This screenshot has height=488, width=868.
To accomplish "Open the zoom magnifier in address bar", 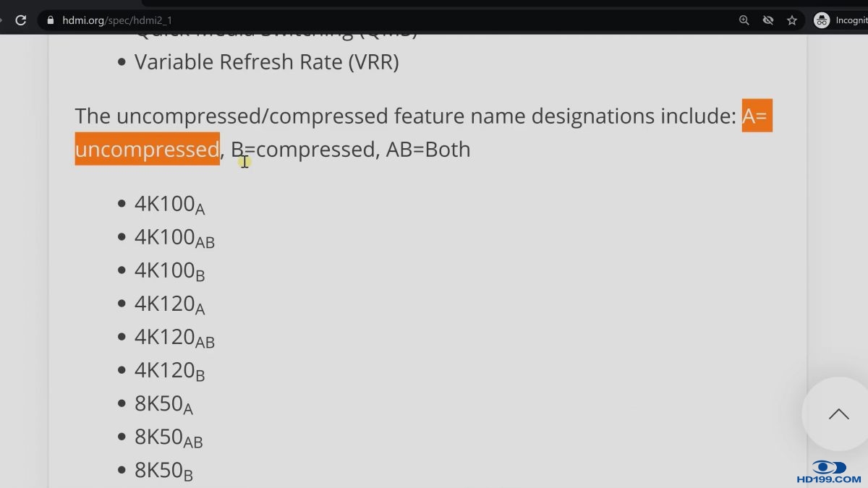I will [x=744, y=20].
